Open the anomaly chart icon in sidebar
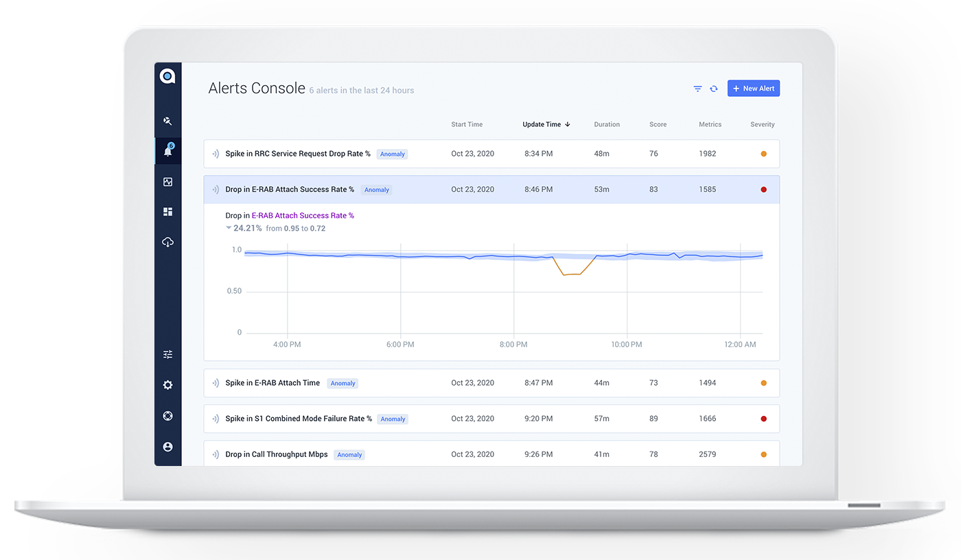This screenshot has height=560, width=961. point(167,182)
